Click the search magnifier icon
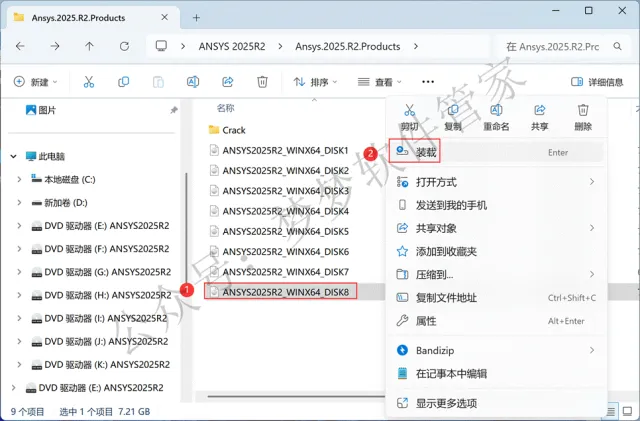640x421 pixels. click(618, 46)
